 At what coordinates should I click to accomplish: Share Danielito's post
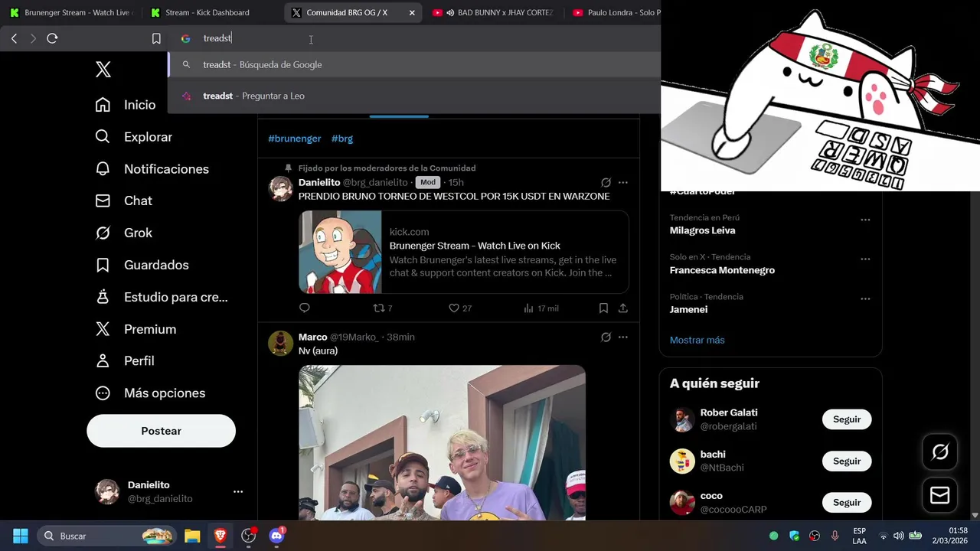tap(623, 308)
